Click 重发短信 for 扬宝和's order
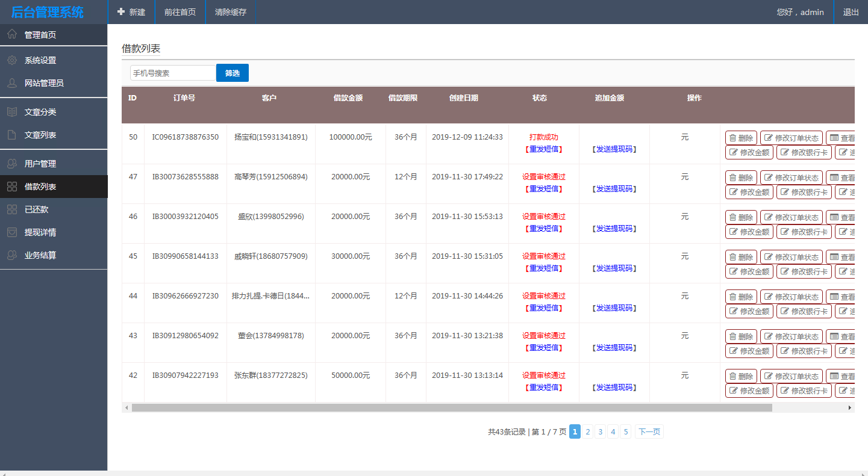868x476 pixels. 544,149
